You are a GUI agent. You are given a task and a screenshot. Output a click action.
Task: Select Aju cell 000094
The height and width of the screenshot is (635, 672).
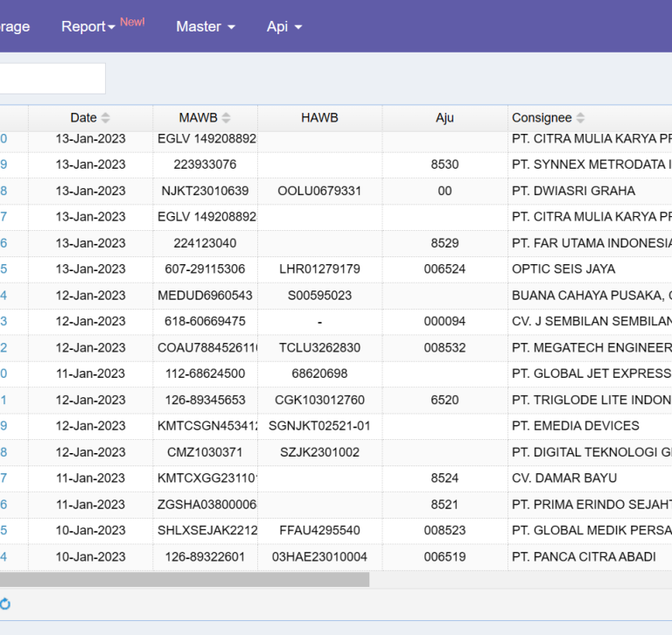click(x=444, y=321)
